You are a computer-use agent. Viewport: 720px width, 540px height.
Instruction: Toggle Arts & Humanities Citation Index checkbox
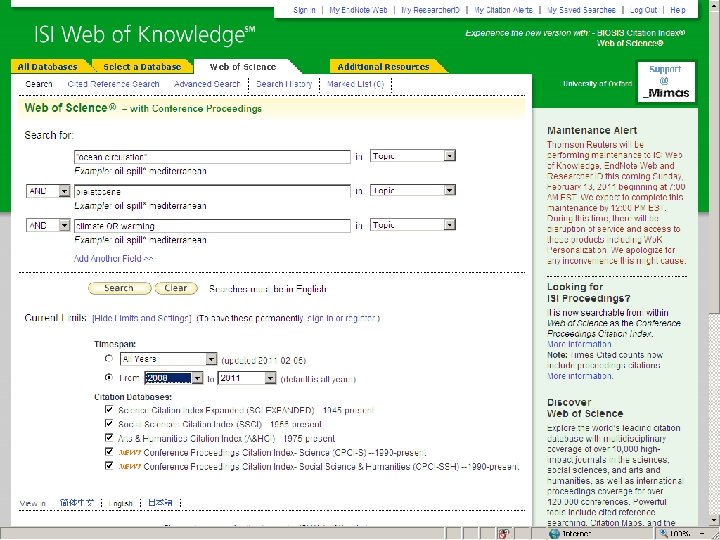coord(109,438)
